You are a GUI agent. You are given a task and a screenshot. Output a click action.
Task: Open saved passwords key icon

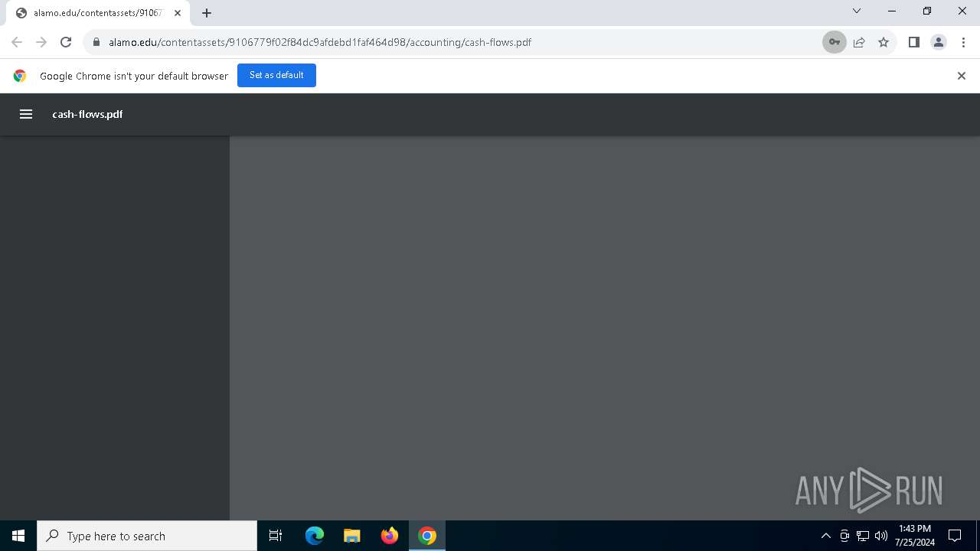(x=835, y=42)
